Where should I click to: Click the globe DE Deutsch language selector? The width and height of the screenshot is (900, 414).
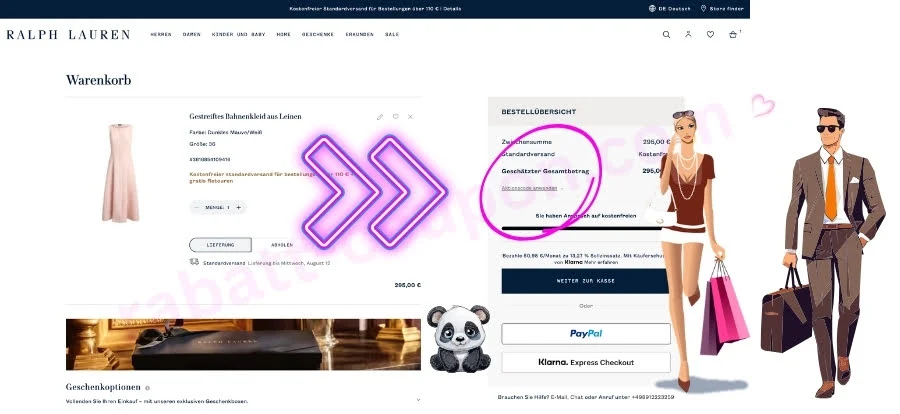pos(670,9)
